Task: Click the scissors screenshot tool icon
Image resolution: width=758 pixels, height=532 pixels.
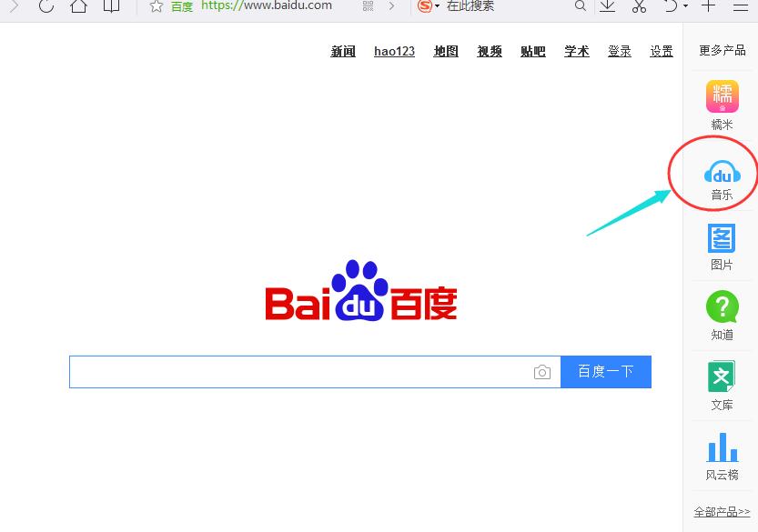Action: tap(639, 5)
